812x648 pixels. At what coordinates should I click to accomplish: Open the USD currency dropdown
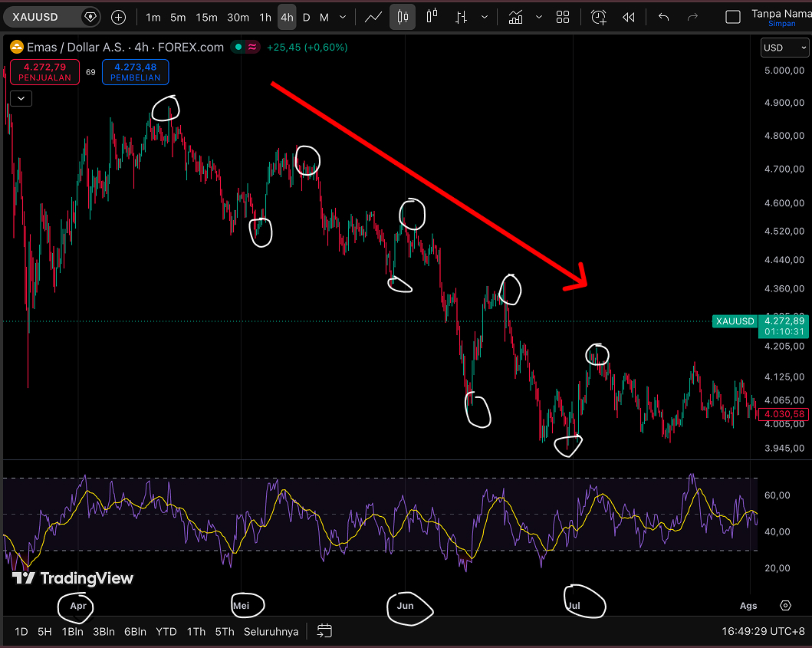(784, 48)
